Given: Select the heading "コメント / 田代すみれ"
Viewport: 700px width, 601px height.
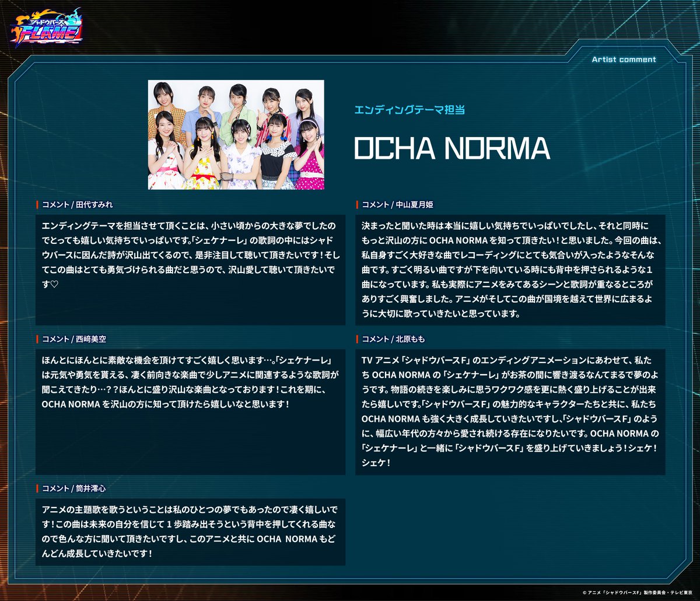Looking at the screenshot, I should coord(77,205).
